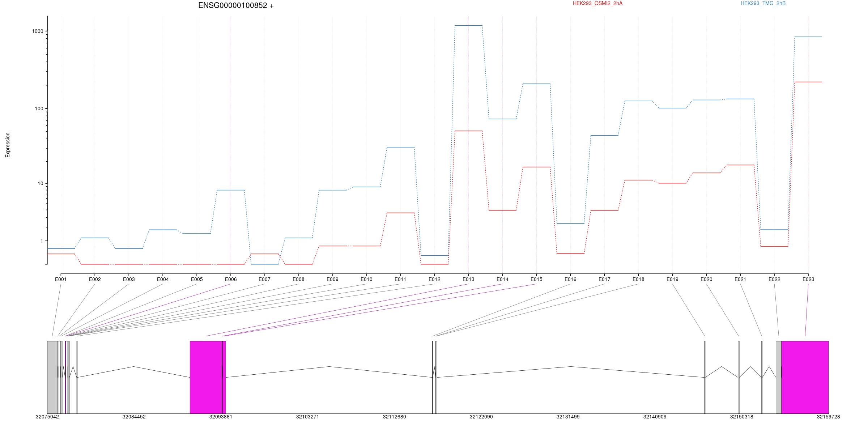Click exon label E013

pyautogui.click(x=468, y=279)
